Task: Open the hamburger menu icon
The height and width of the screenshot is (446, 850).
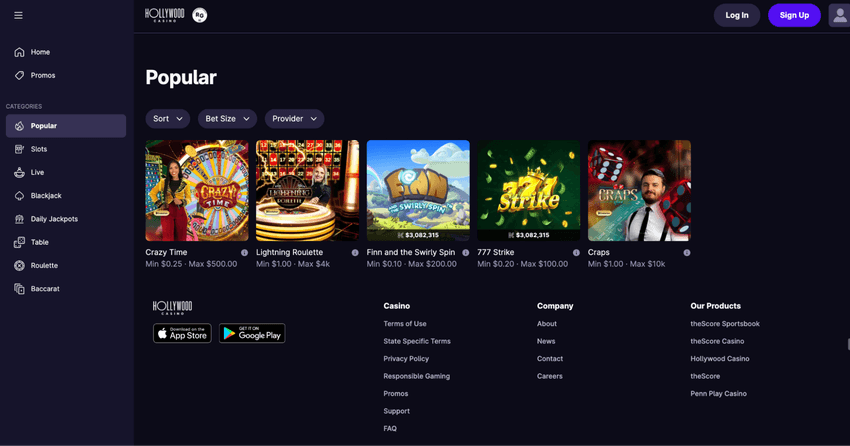Action: [18, 15]
